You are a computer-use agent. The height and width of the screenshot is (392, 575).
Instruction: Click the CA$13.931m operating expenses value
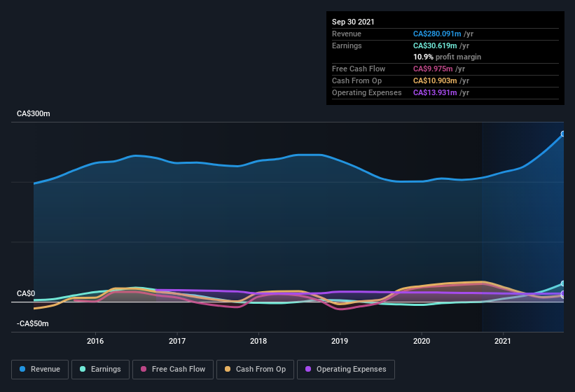[x=435, y=92]
